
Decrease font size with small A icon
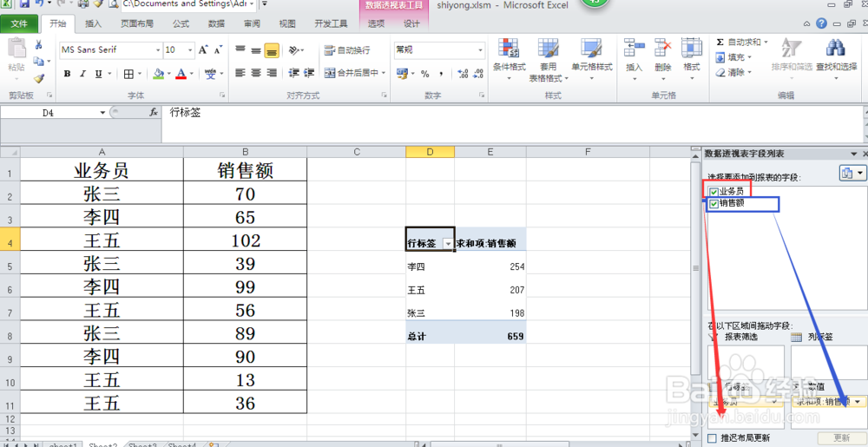(x=218, y=49)
